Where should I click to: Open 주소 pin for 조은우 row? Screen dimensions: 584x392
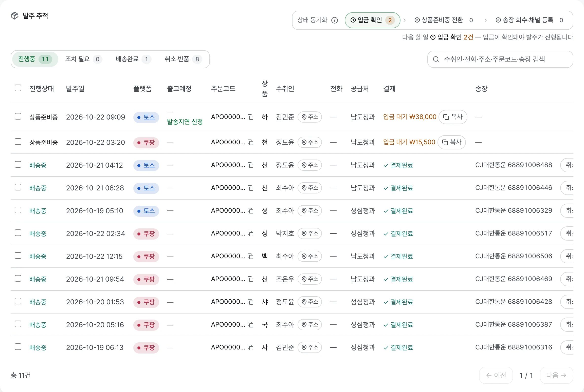tap(310, 279)
